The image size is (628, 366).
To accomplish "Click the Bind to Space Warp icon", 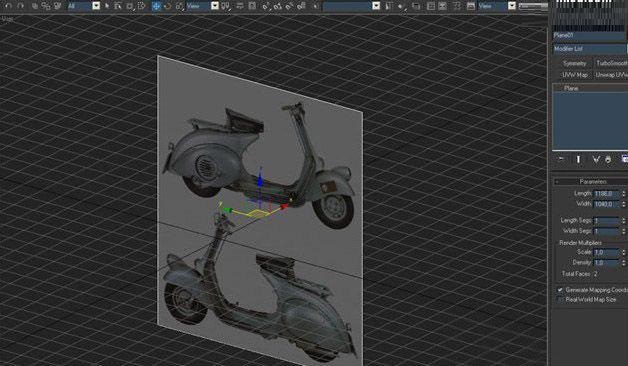I will (x=58, y=6).
